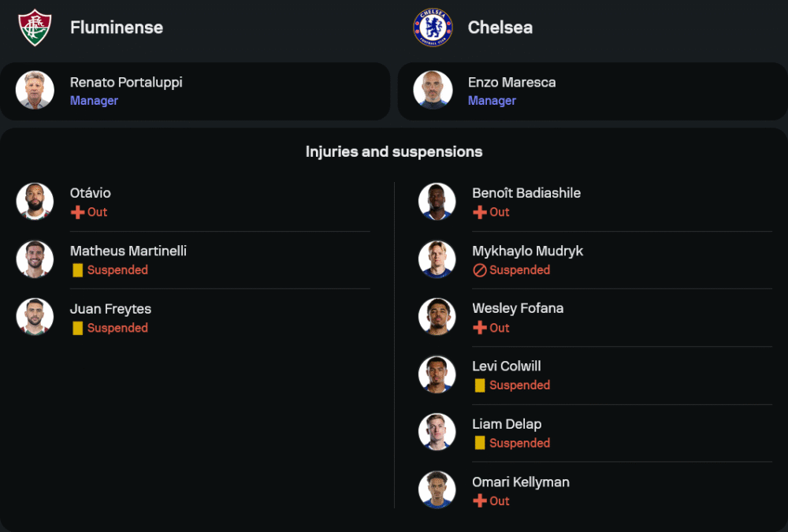Select Omari Kellyman's player avatar

[x=437, y=490]
